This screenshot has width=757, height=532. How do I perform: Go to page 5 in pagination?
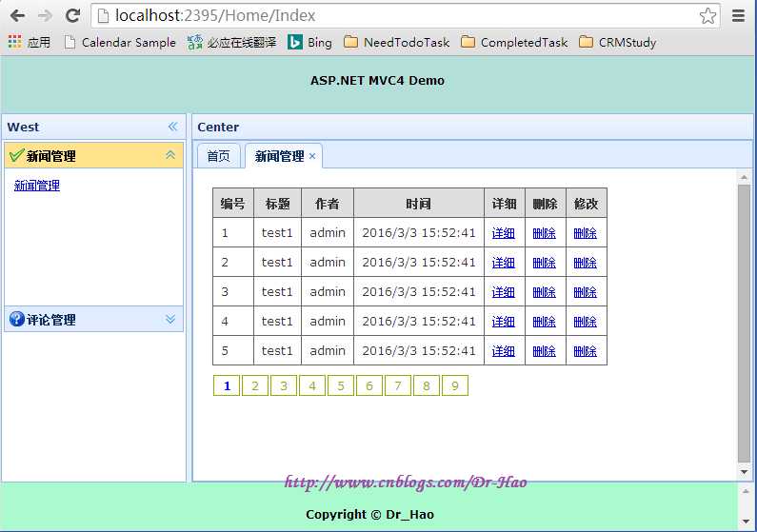click(341, 385)
